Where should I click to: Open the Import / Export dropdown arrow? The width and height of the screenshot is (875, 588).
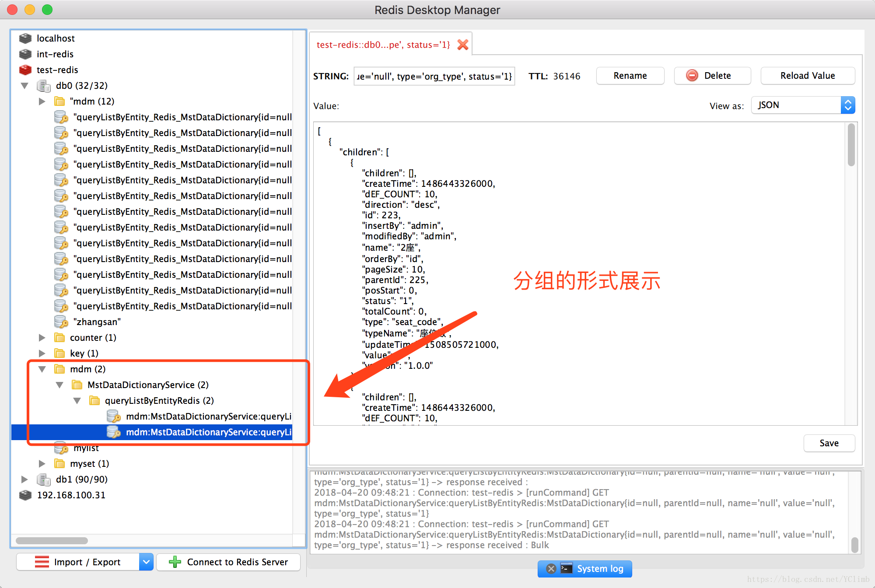[147, 562]
